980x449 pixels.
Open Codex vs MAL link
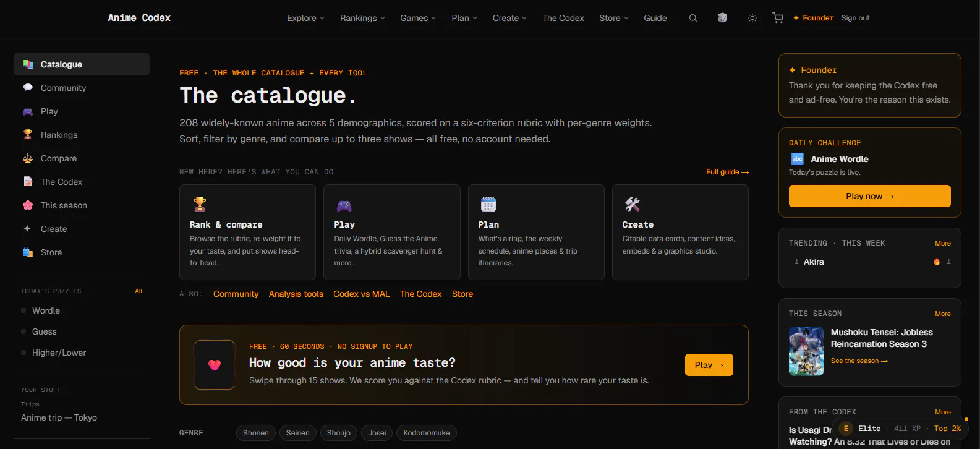(x=362, y=294)
